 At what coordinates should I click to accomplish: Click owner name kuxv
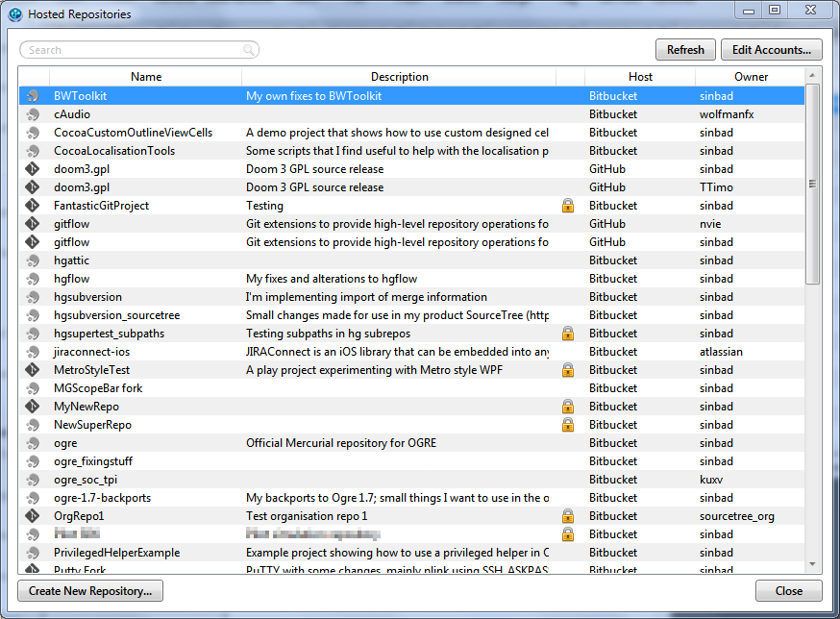coord(711,480)
